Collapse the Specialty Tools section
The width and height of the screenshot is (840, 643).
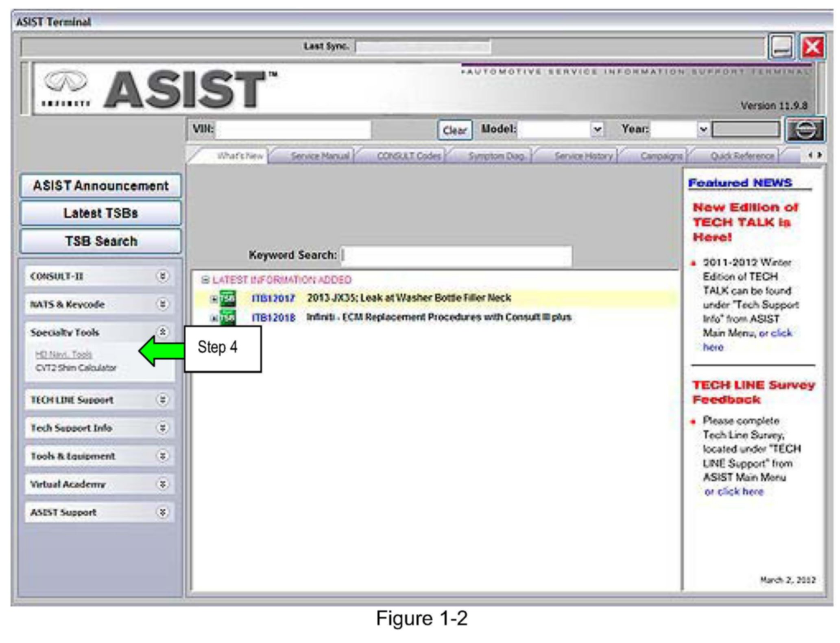pos(162,332)
